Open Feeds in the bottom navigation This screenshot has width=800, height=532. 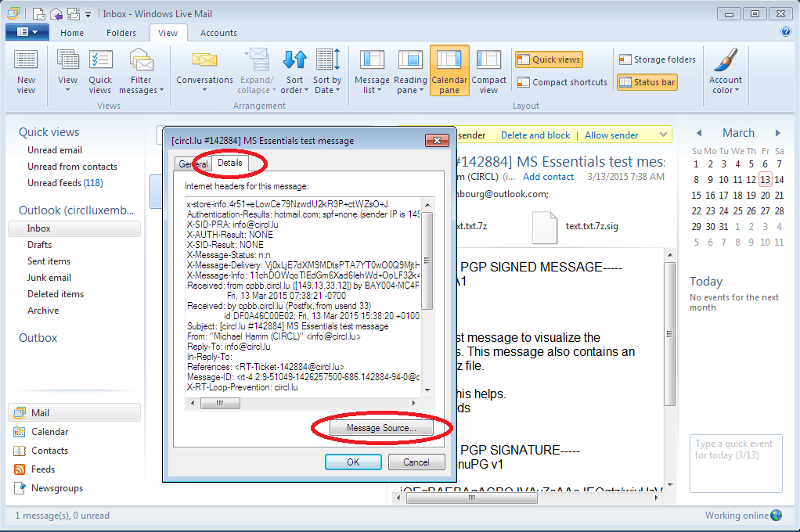coord(43,469)
